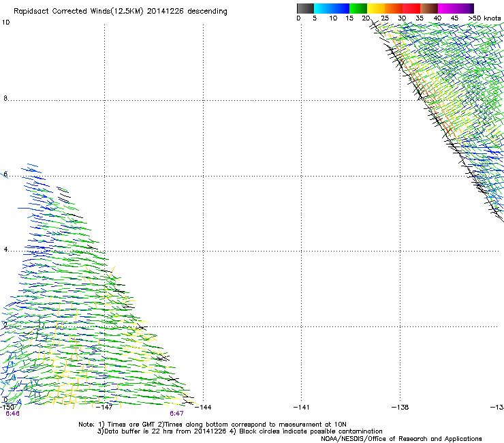Click the magenta 40-45 knots legend segment
Screen dimensions: 504x443
point(447,8)
